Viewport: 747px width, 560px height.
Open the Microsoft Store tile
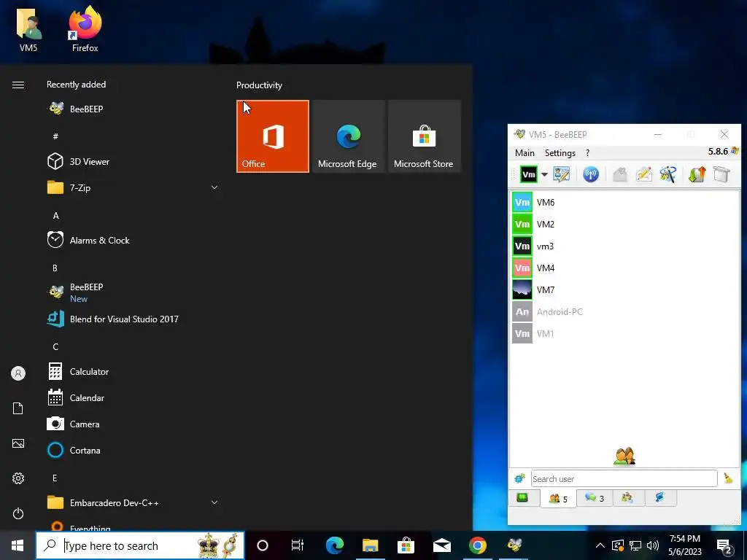click(x=425, y=136)
